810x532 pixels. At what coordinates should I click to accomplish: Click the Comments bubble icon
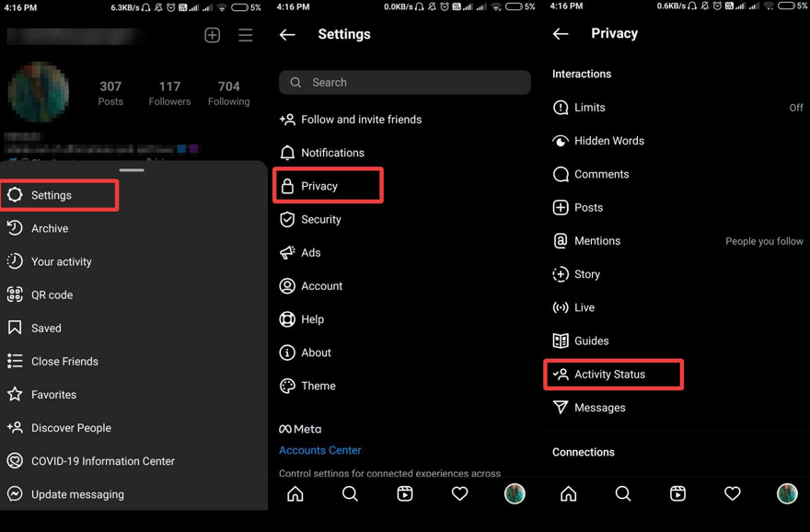click(561, 174)
